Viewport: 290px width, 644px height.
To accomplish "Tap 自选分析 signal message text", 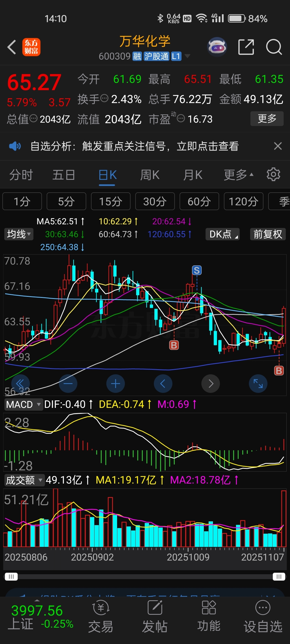I will point(135,146).
